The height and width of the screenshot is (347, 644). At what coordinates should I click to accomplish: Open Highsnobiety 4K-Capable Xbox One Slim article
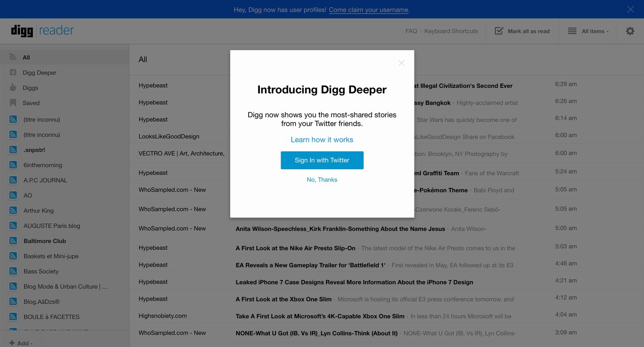point(320,316)
